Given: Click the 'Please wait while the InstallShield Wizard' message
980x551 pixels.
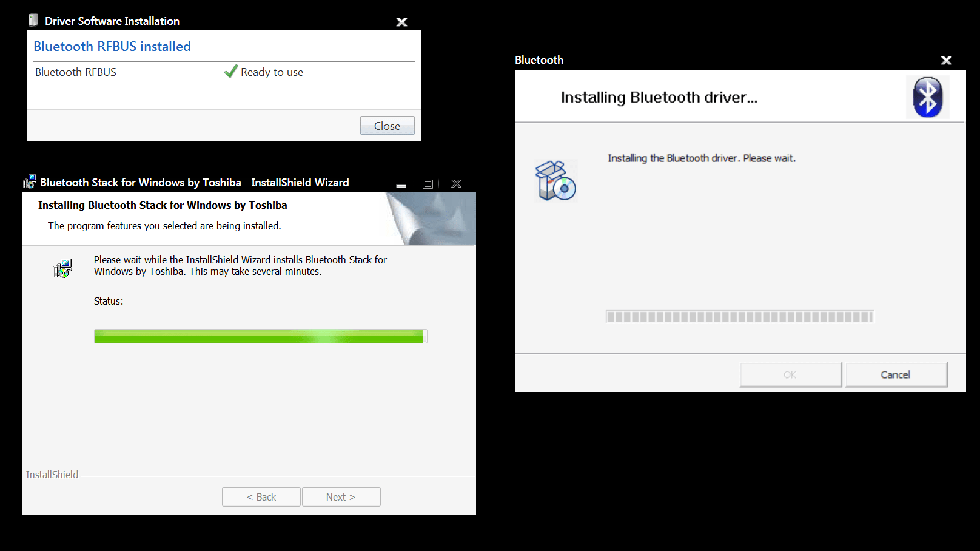Looking at the screenshot, I should [240, 266].
